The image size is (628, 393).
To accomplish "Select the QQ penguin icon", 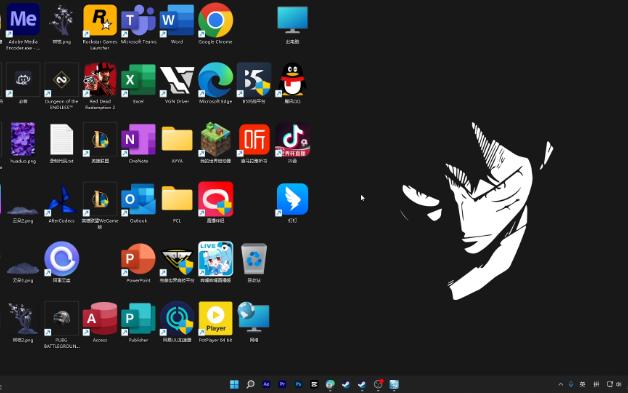I will tap(292, 83).
